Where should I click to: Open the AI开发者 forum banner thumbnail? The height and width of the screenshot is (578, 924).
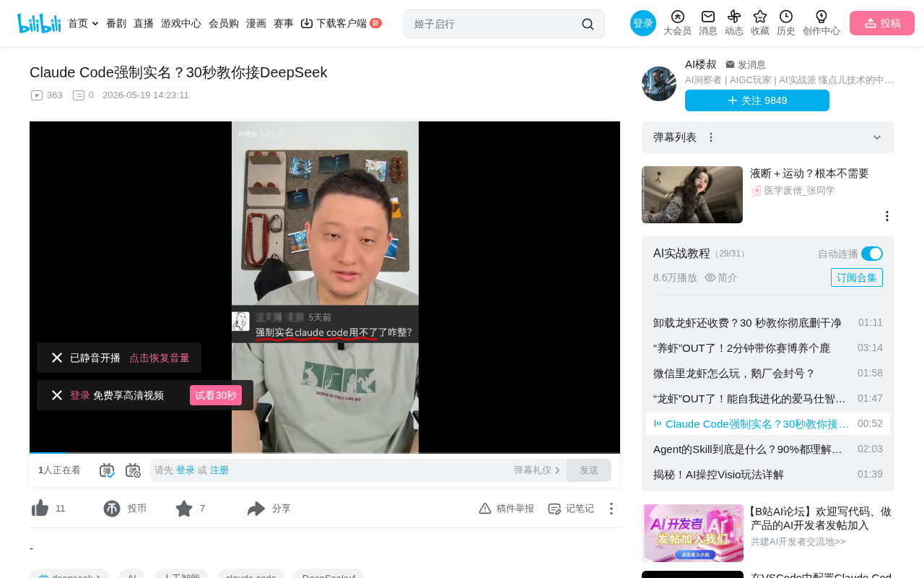coord(693,533)
